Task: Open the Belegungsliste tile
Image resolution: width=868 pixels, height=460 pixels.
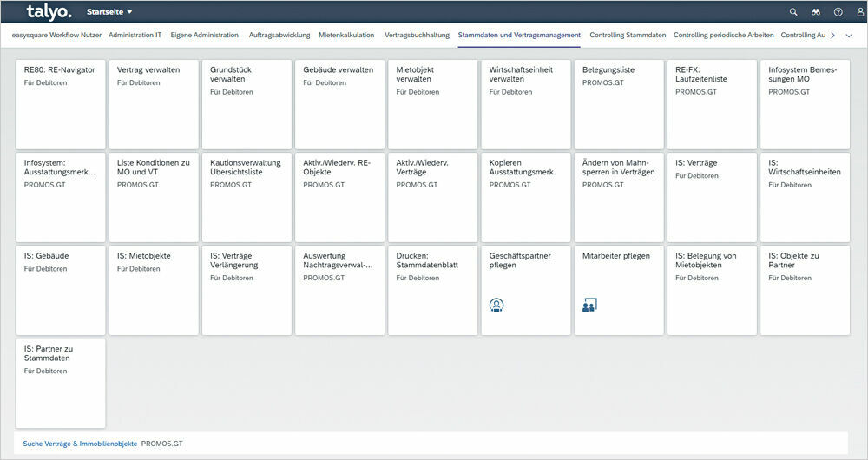Action: click(619, 104)
